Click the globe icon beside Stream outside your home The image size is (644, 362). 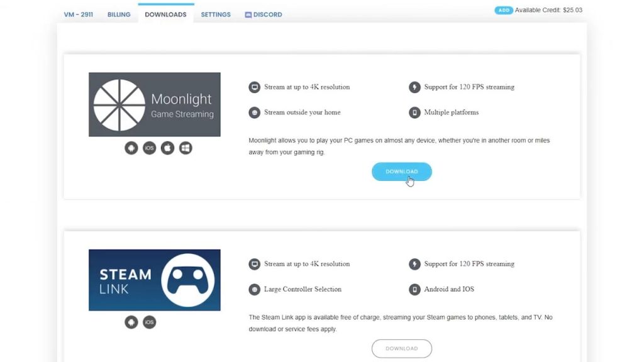[x=254, y=112]
